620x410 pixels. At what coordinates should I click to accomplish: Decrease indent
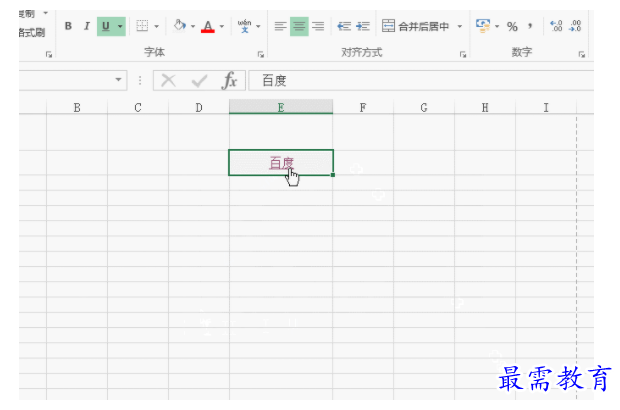click(x=344, y=26)
